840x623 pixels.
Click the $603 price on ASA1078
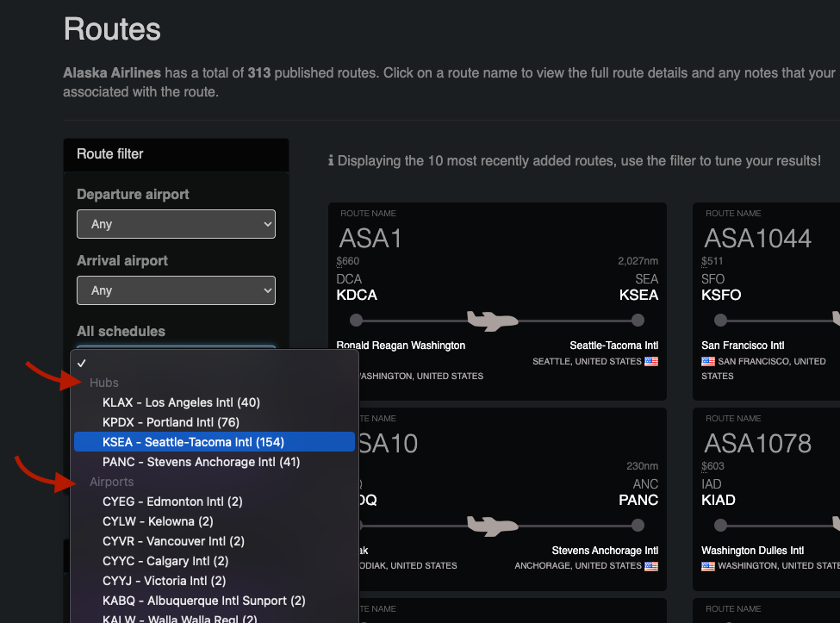(712, 466)
